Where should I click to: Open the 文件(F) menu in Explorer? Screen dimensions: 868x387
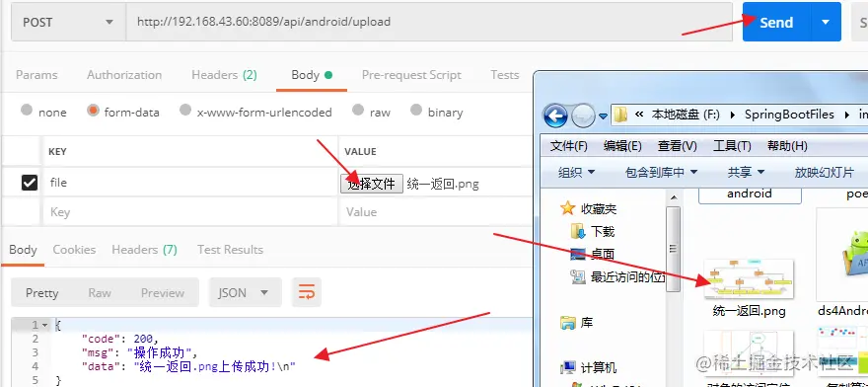(568, 146)
